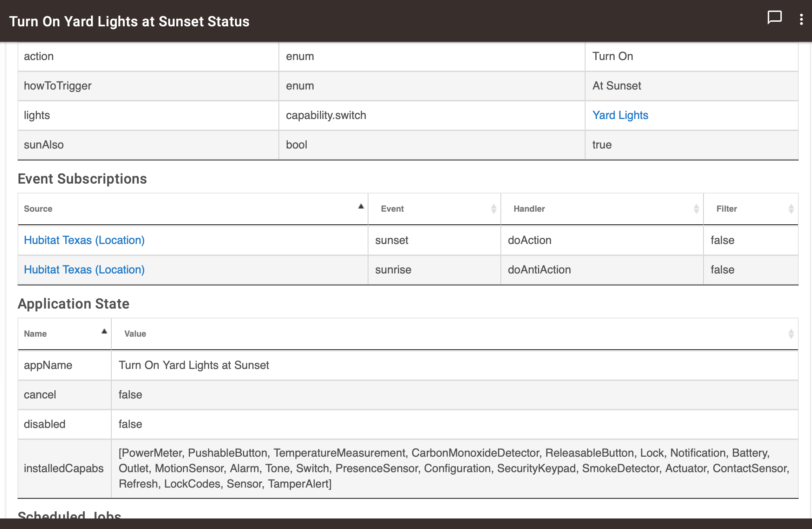The height and width of the screenshot is (529, 812).
Task: Select the 'doAction' handler cell
Action: point(602,240)
